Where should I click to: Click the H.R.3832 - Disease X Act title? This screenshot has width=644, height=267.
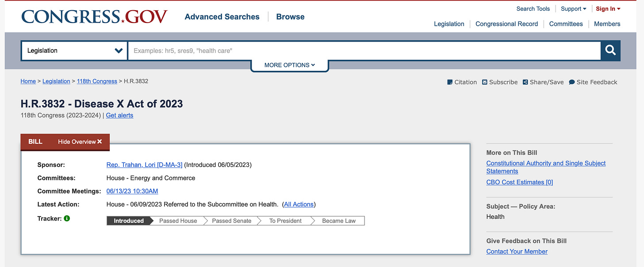102,104
